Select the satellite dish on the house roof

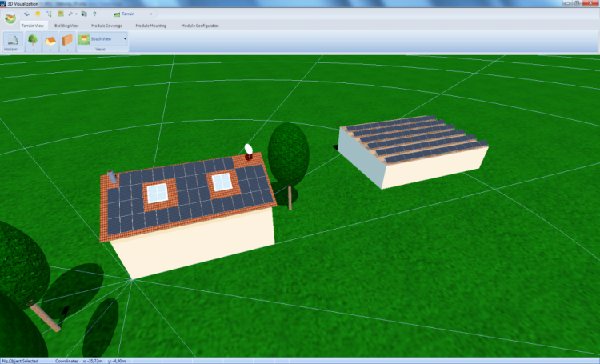coord(248,150)
